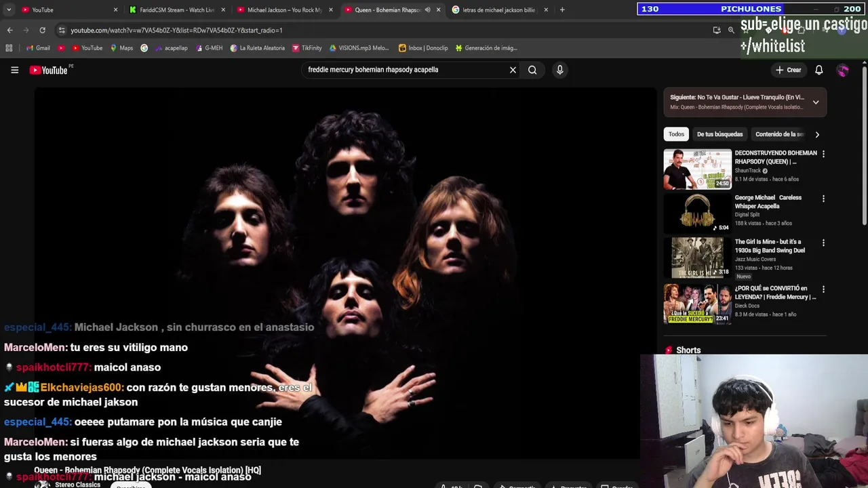Image resolution: width=868 pixels, height=488 pixels.
Task: Click the YouTube page scrollbar
Action: [x=864, y=146]
